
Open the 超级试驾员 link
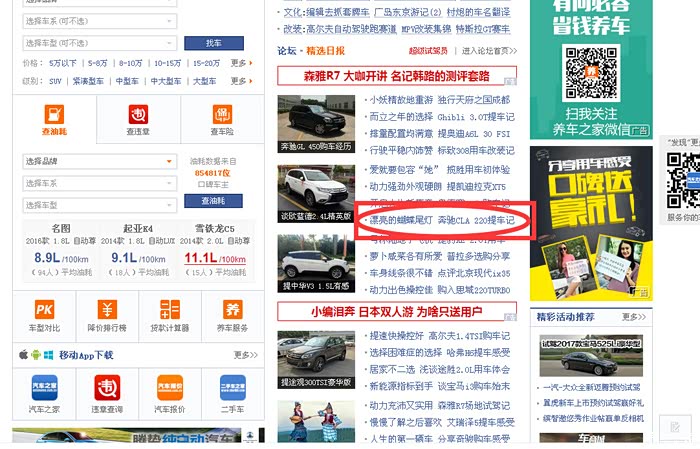click(x=428, y=51)
